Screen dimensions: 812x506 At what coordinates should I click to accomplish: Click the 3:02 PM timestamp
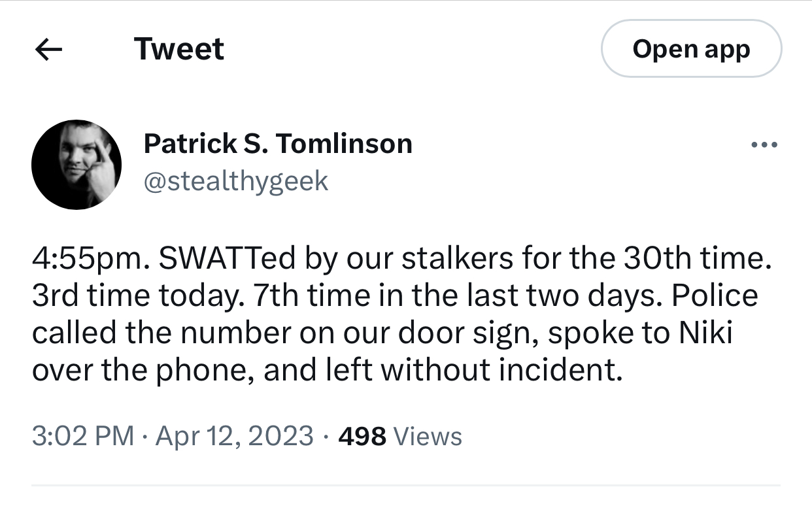point(83,436)
